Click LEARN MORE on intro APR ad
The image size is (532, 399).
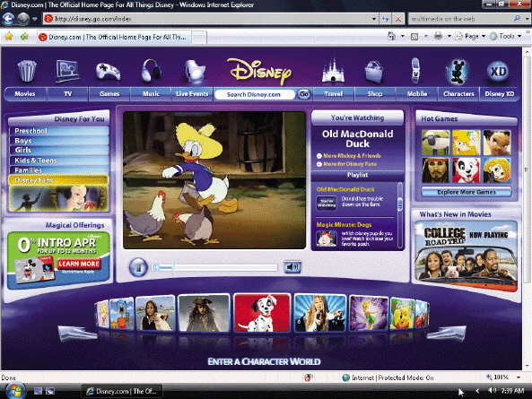79,264
